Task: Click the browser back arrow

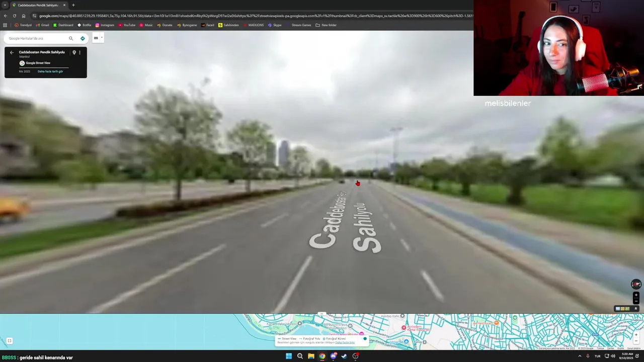Action: (x=6, y=16)
